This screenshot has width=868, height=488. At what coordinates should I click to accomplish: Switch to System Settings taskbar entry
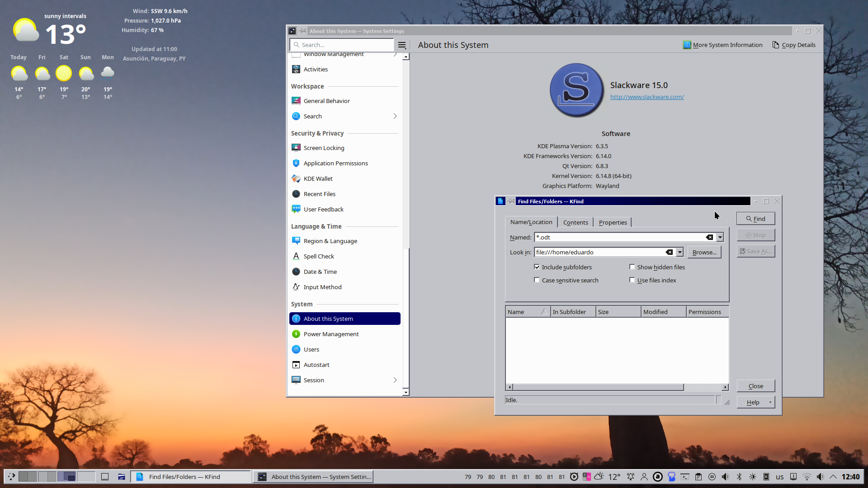tap(313, 476)
